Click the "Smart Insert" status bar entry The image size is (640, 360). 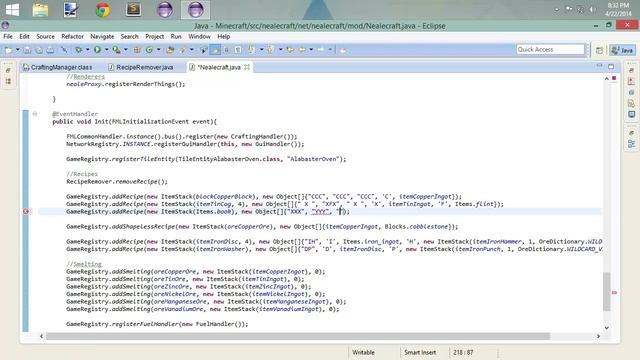tap(420, 352)
